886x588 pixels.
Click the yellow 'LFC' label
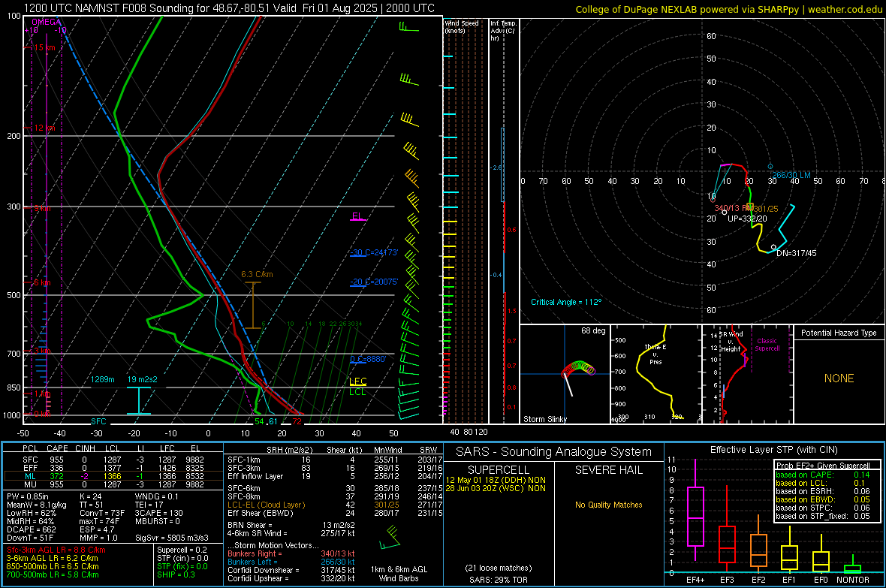pos(357,381)
